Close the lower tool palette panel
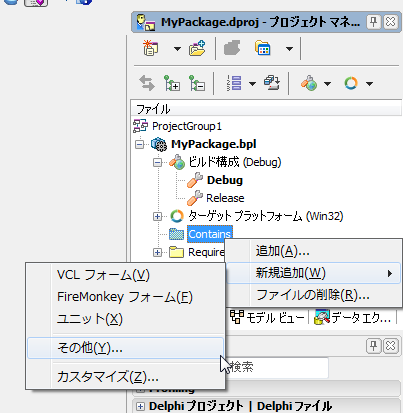 coord(391,346)
